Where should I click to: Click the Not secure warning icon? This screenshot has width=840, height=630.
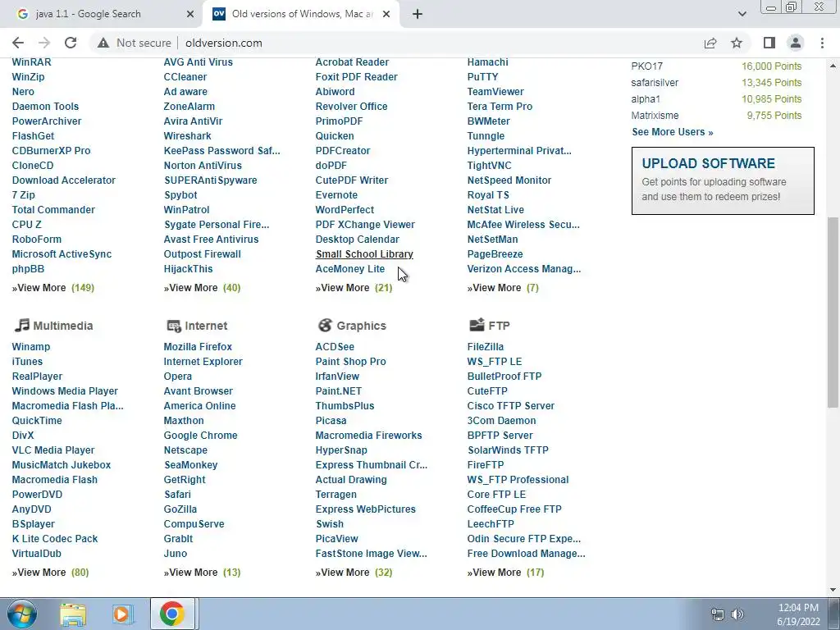(x=103, y=43)
